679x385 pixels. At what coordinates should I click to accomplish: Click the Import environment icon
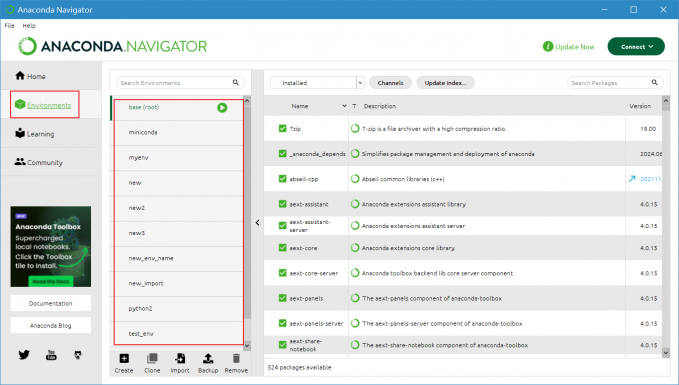180,359
